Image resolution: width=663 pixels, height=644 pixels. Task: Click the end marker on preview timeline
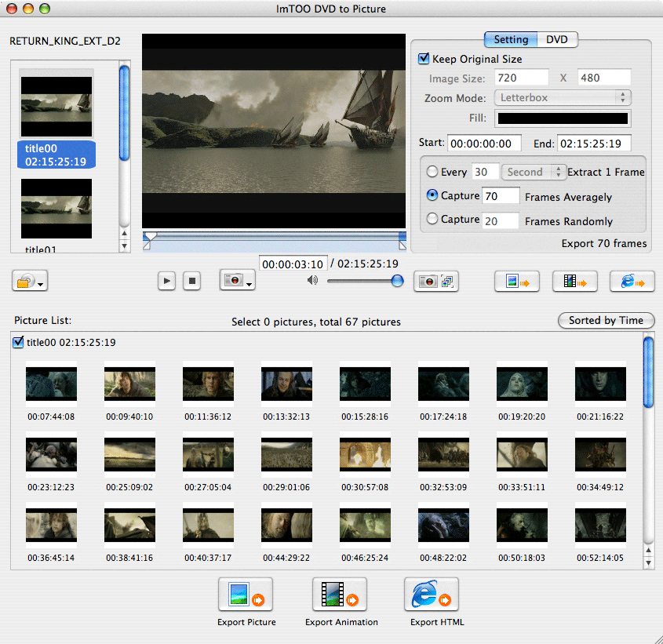(403, 246)
